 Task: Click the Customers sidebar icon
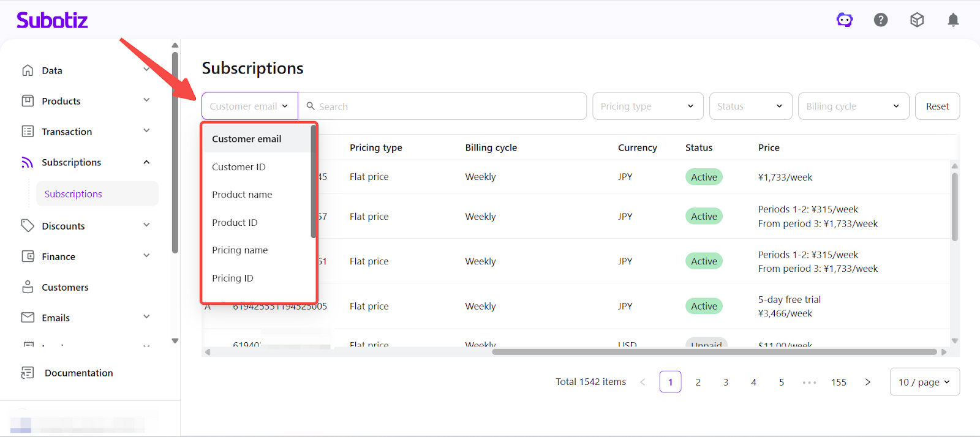[28, 287]
